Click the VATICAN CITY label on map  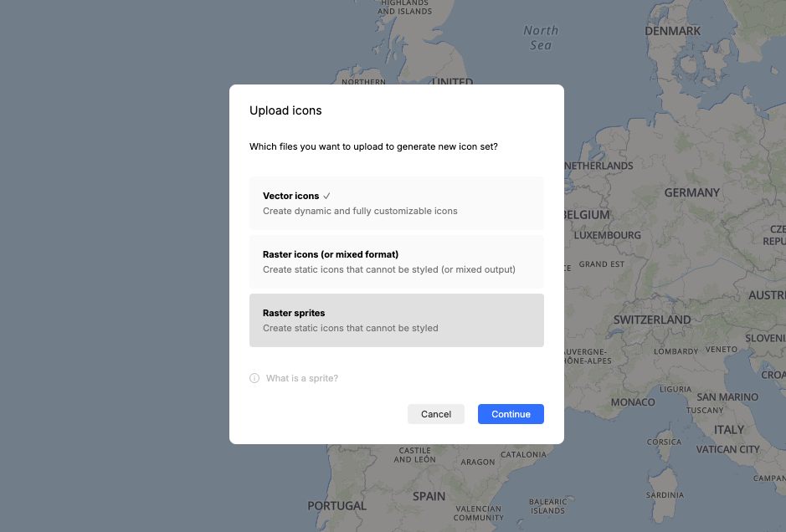tap(726, 449)
